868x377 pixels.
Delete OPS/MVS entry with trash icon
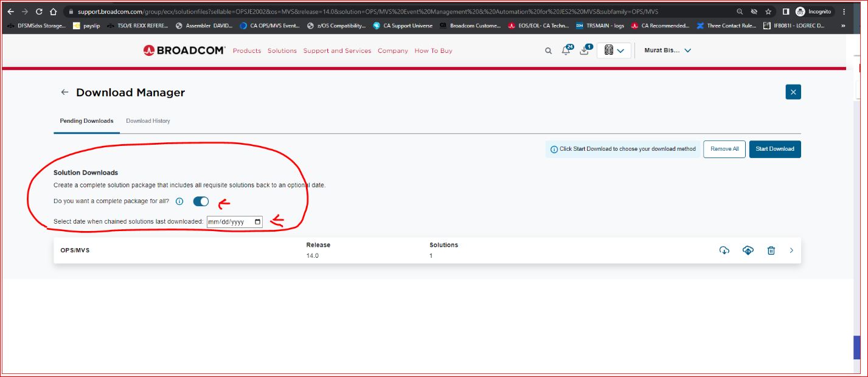771,251
